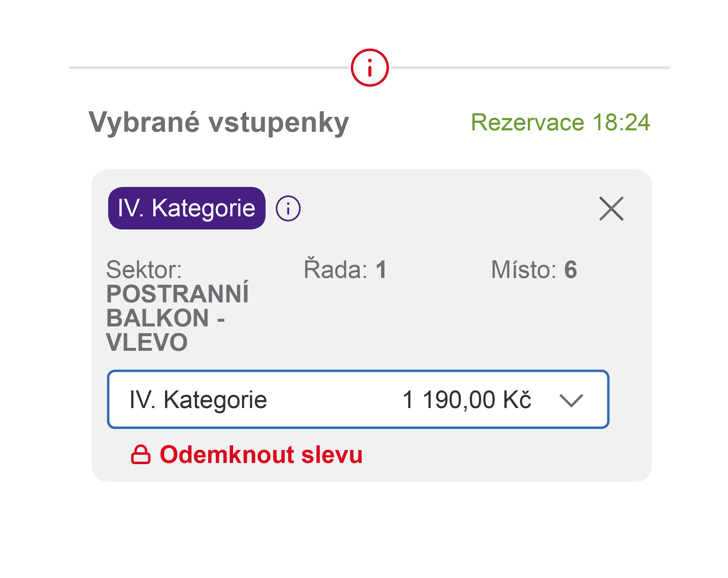
Task: Click the bold row number 1
Action: click(x=381, y=270)
